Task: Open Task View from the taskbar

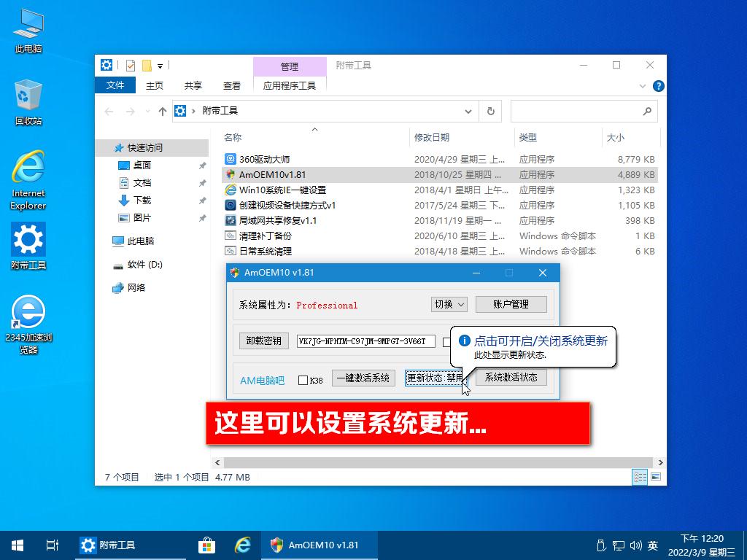Action: click(x=53, y=545)
